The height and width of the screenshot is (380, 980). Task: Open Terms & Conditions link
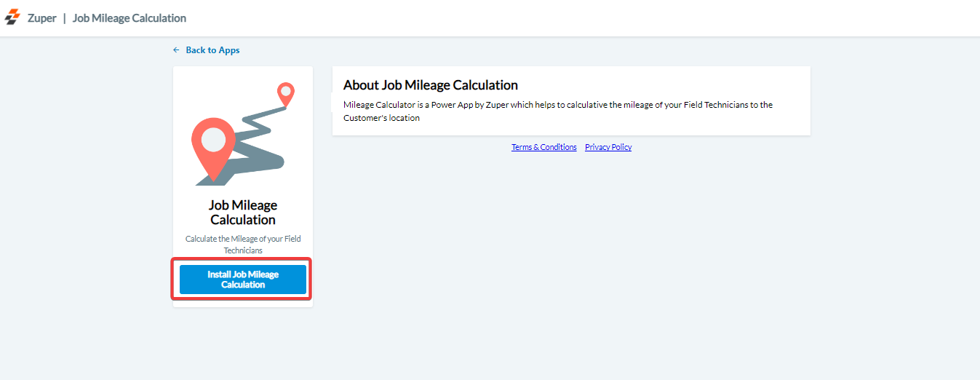pos(544,147)
